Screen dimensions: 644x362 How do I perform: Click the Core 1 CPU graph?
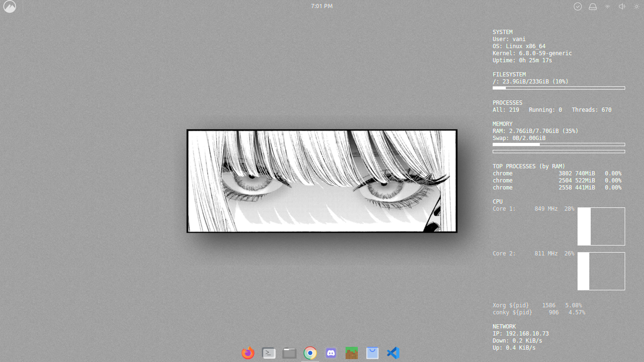tap(601, 226)
